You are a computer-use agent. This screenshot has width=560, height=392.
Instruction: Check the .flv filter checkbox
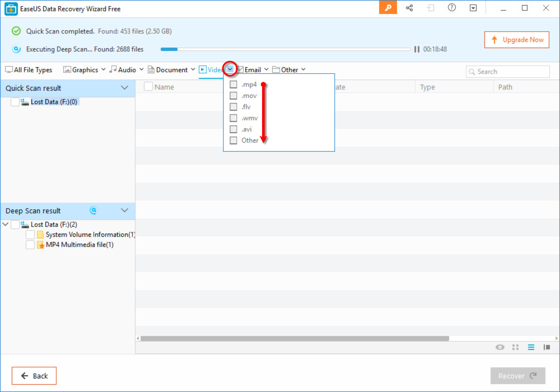(x=233, y=107)
